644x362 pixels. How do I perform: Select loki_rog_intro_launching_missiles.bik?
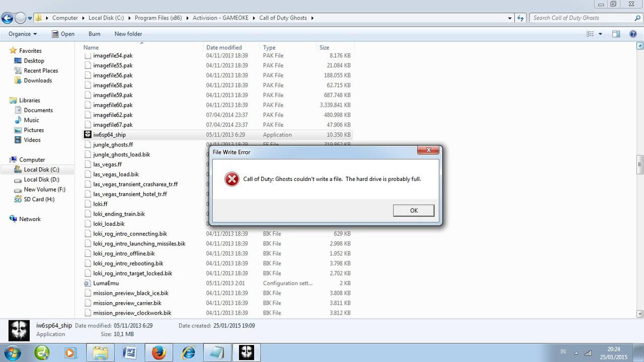139,244
